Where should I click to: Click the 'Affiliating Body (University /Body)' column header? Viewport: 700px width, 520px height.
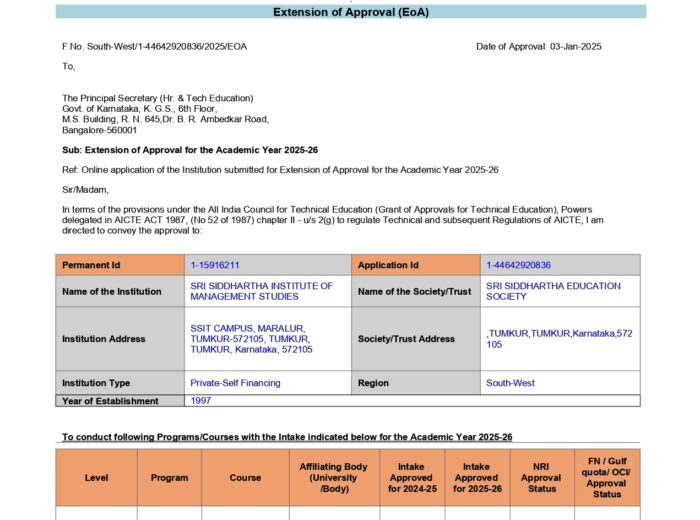tap(334, 478)
